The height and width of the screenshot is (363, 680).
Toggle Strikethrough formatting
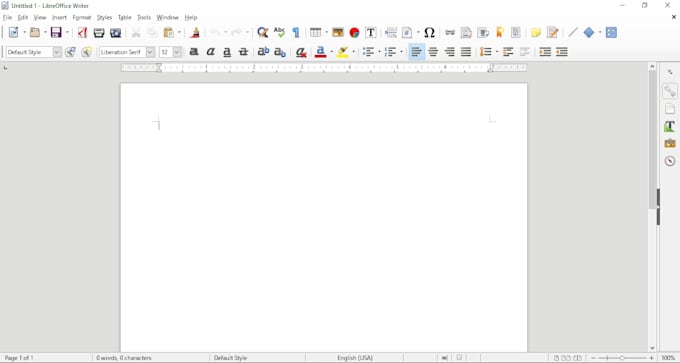point(243,52)
